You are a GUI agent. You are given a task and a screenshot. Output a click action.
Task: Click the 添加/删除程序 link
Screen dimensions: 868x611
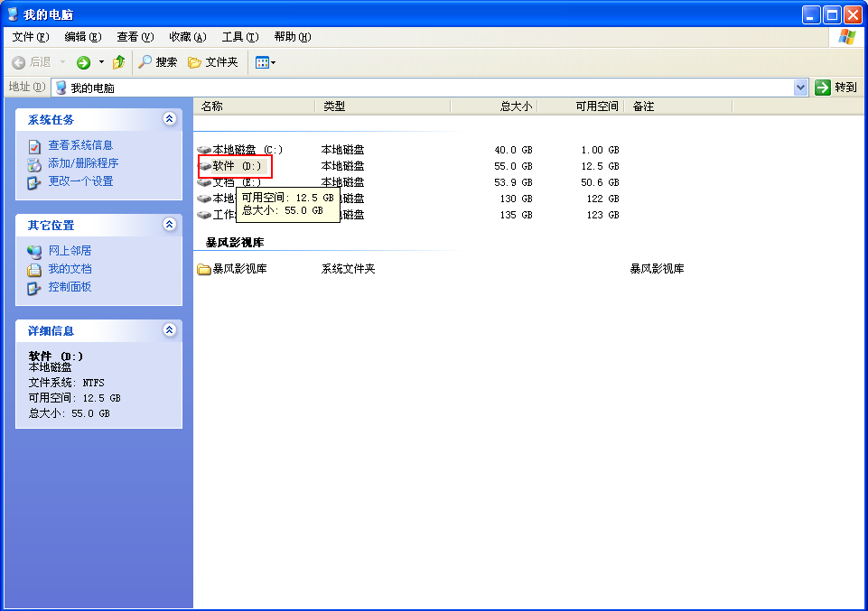tap(83, 163)
